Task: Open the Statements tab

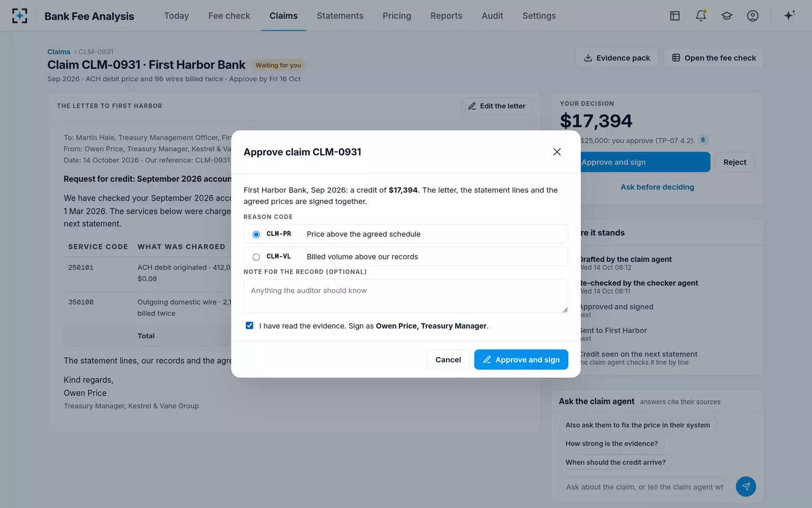Action: [x=340, y=16]
